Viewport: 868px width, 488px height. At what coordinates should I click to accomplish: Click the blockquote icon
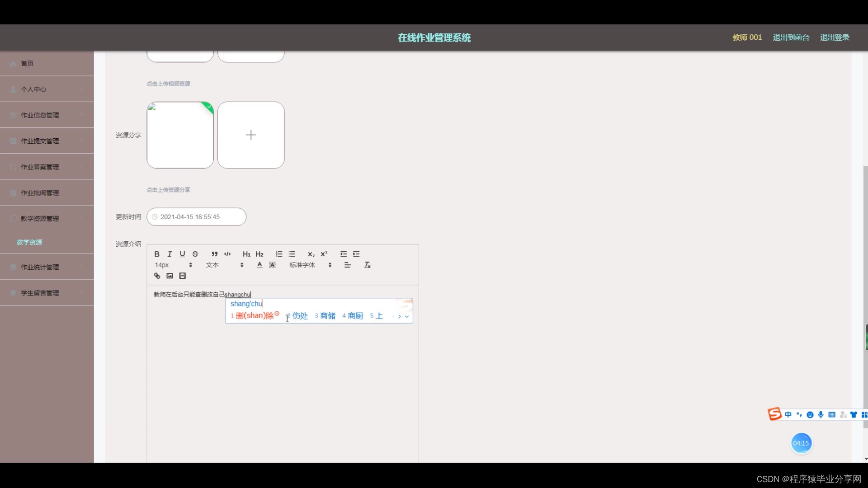[214, 254]
